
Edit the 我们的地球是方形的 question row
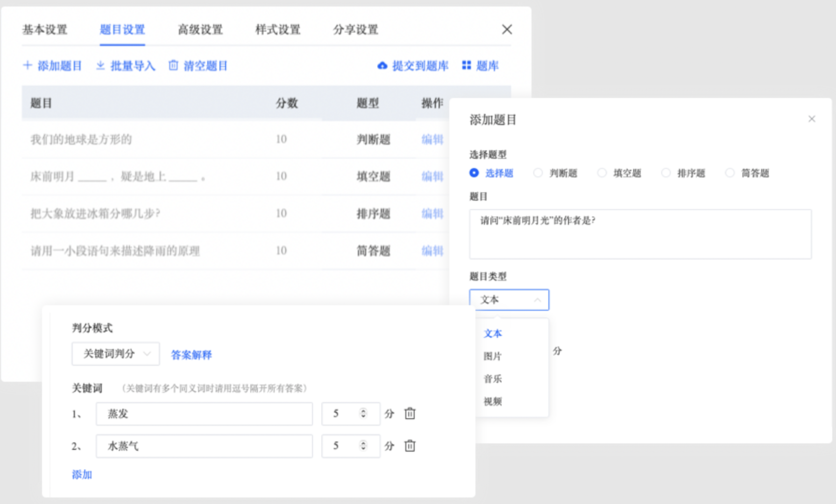click(x=432, y=139)
